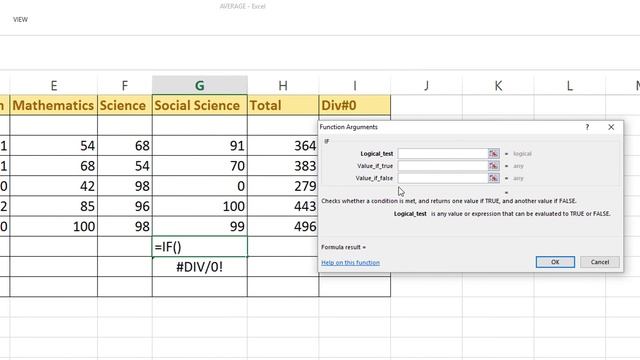Select the Social Science header cell
This screenshot has height=360, width=640.
[200, 105]
